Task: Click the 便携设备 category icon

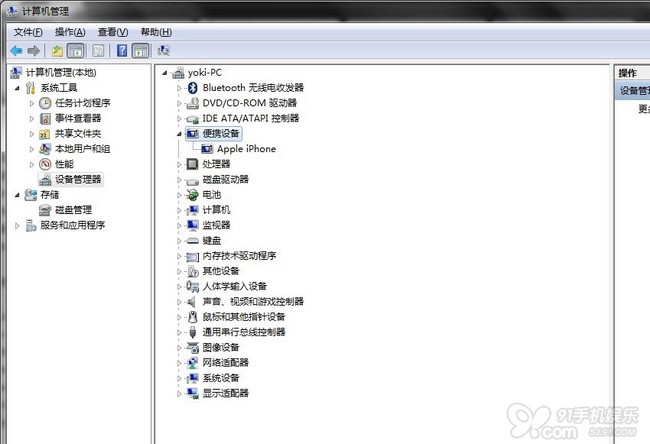Action: point(192,133)
